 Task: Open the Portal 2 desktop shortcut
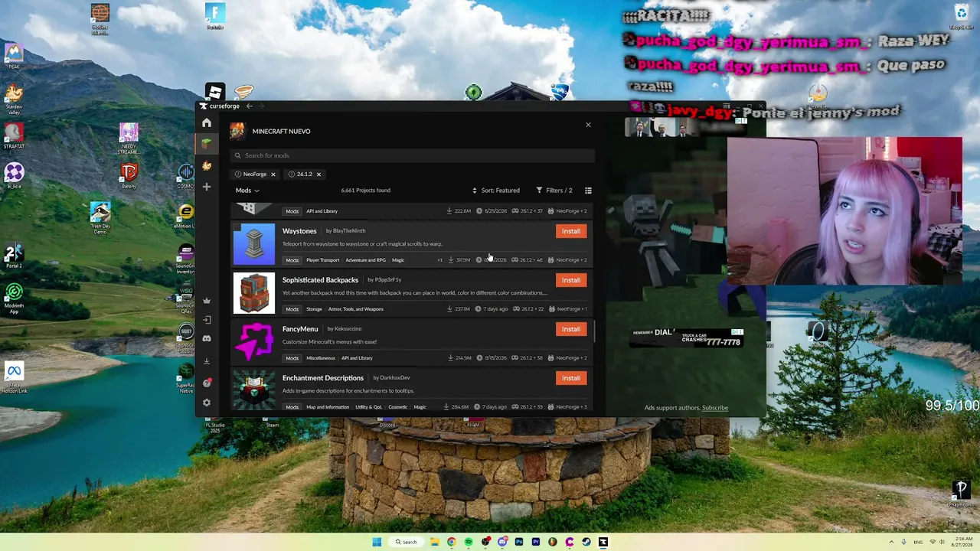[x=14, y=256]
